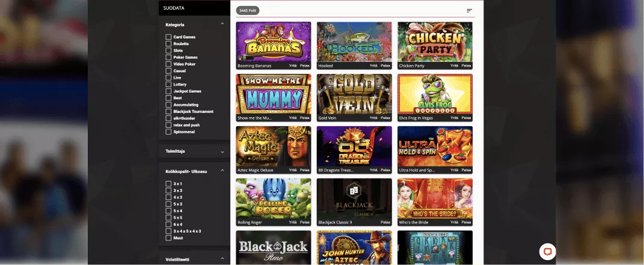Open the BlackJack Reno thumbnail
644x265 pixels.
(274, 248)
